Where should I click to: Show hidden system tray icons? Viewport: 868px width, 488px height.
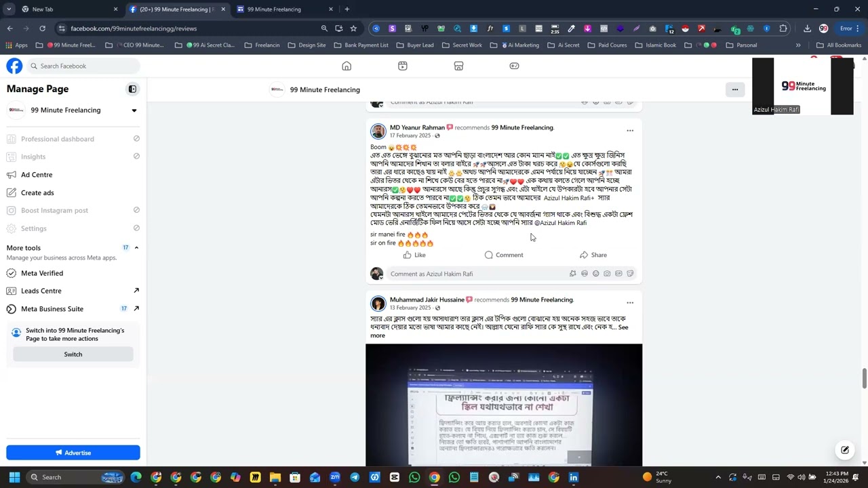(718, 477)
